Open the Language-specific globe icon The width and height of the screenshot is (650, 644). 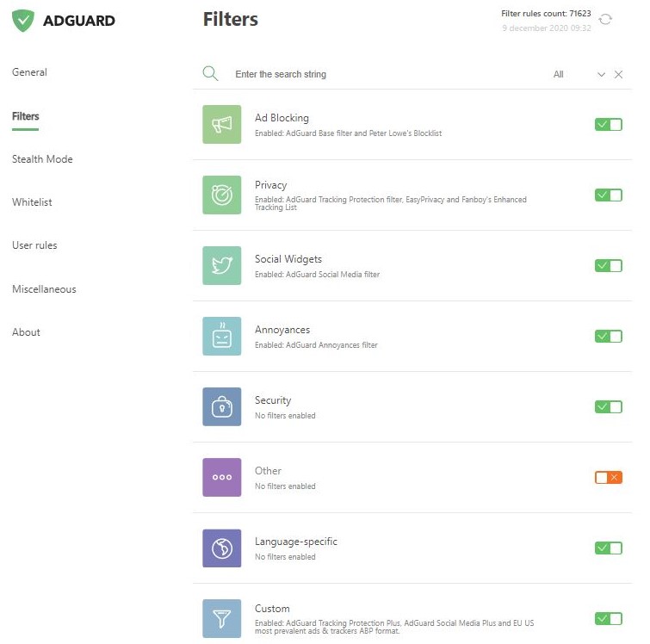[x=222, y=548]
